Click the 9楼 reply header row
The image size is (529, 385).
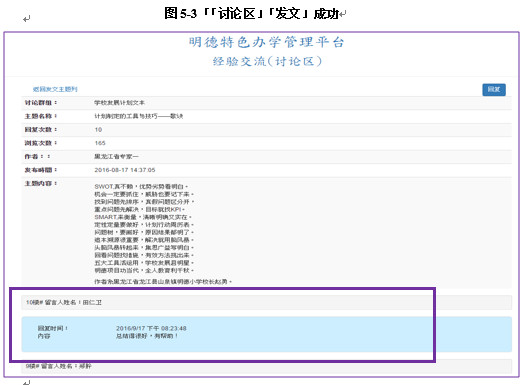tap(267, 366)
